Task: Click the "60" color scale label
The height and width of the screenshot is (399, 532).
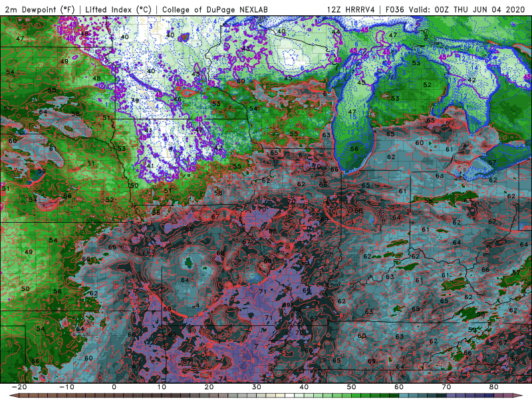Action: (x=399, y=387)
